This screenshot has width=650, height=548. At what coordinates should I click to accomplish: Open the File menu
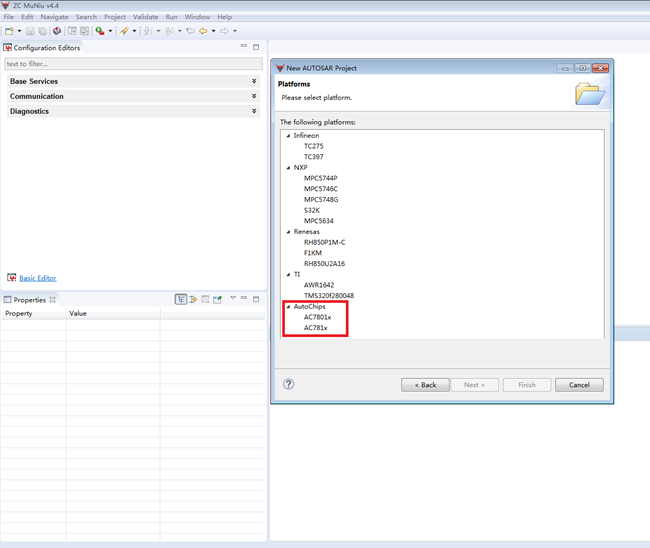coord(9,17)
